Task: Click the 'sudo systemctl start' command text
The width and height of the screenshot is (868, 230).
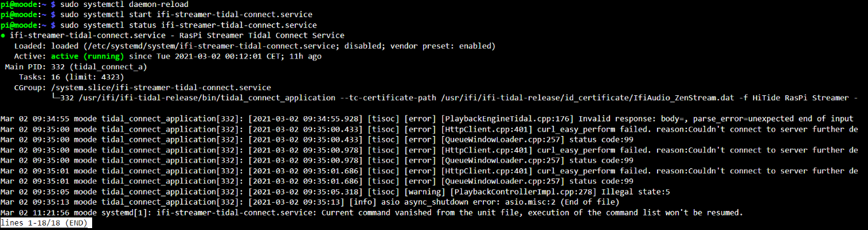Action: (x=102, y=15)
